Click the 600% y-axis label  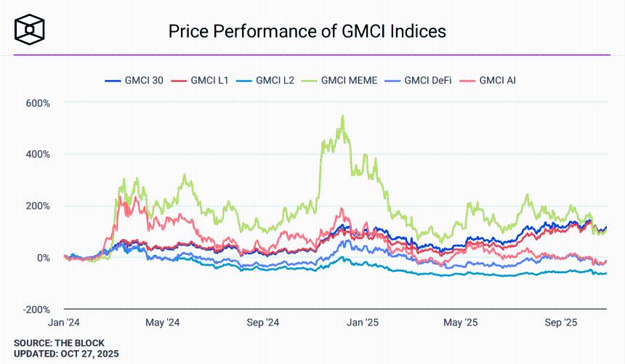(38, 103)
